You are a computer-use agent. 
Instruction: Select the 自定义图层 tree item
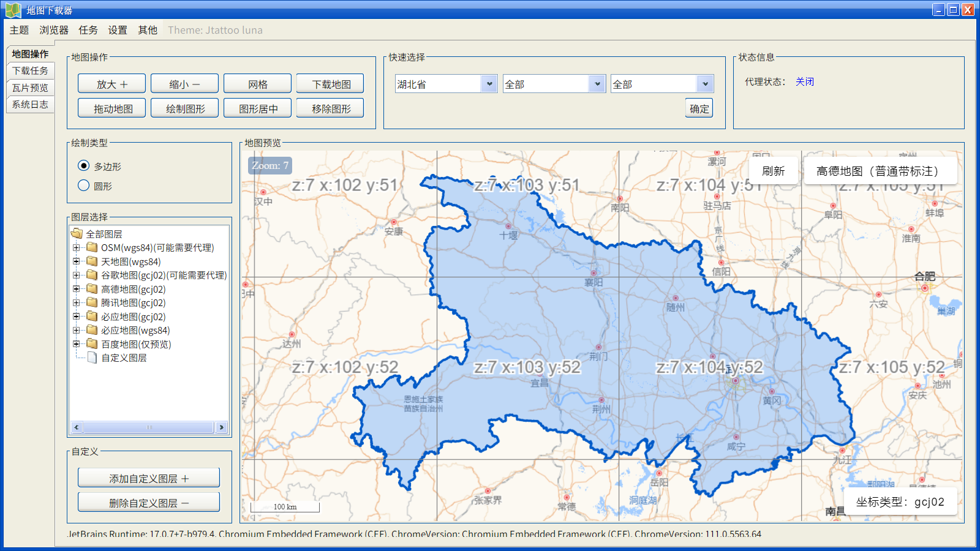tap(124, 358)
